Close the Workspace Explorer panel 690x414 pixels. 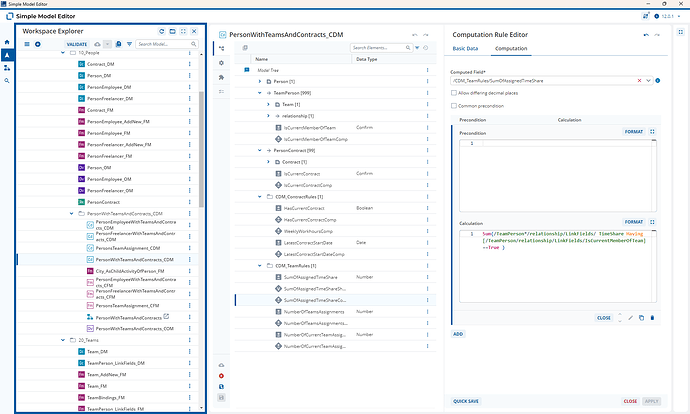pos(194,31)
